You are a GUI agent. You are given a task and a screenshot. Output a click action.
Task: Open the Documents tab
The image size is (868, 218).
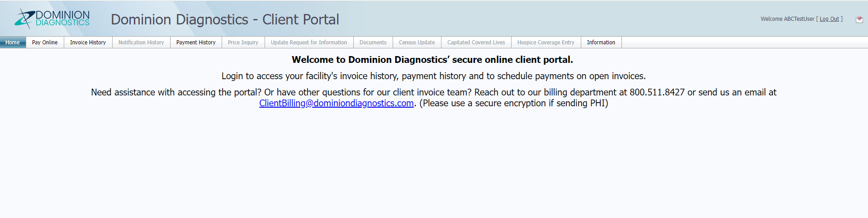(373, 43)
